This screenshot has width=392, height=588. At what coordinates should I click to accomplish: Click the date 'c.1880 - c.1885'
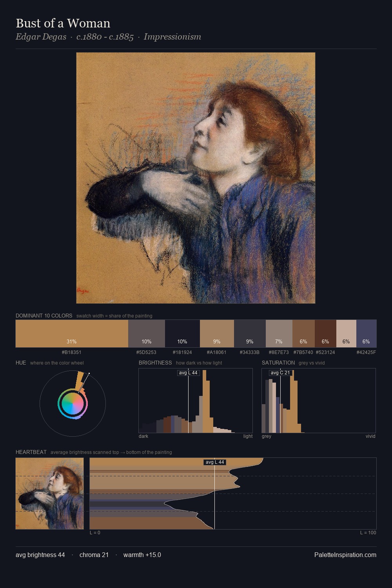pos(105,37)
